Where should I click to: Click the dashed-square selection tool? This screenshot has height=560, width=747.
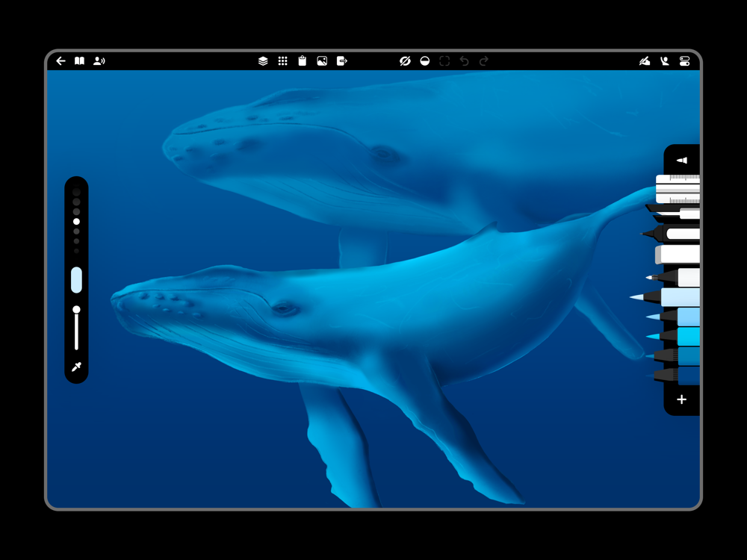pyautogui.click(x=444, y=61)
